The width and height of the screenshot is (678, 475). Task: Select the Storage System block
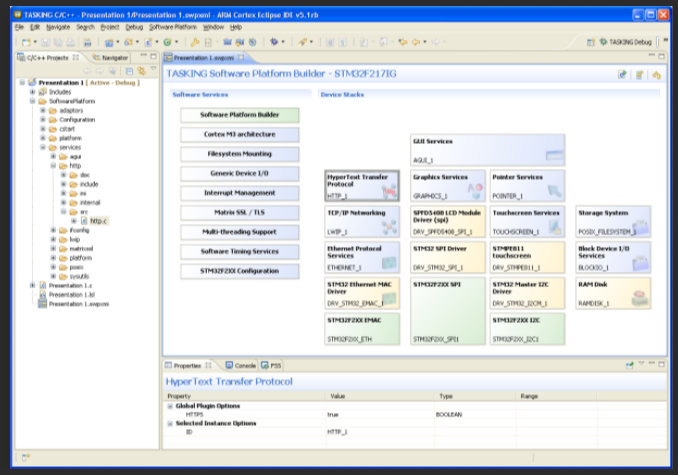point(613,222)
